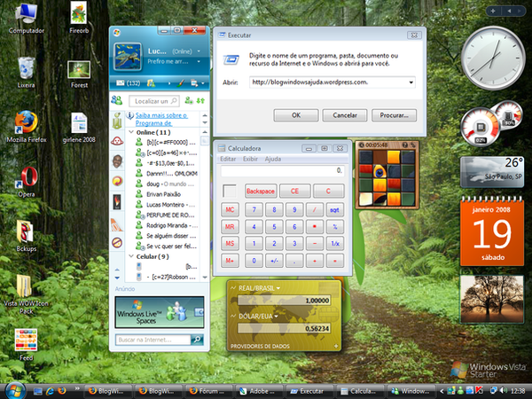Screen dimensions: 532x399
Task: Click Cancelar in the Executar dialog
Action: pyautogui.click(x=345, y=115)
